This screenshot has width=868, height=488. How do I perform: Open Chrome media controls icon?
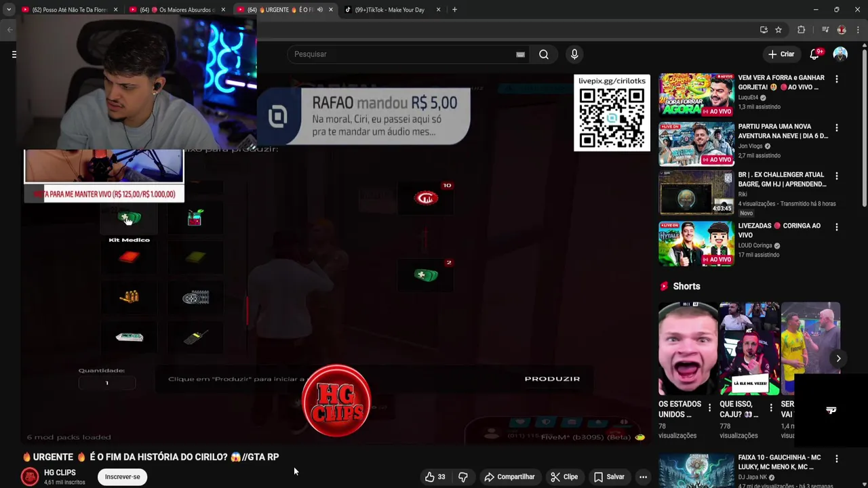pyautogui.click(x=825, y=30)
